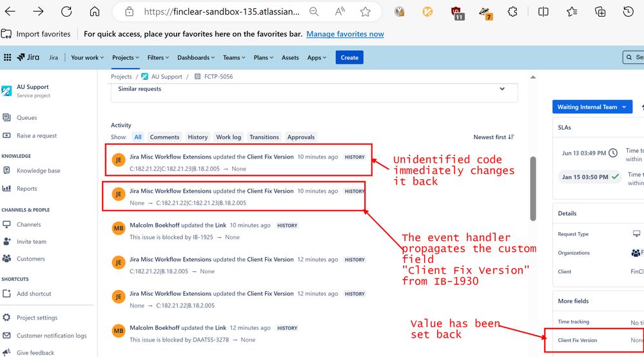Expand the Similar requests section
This screenshot has width=644, height=357.
502,89
